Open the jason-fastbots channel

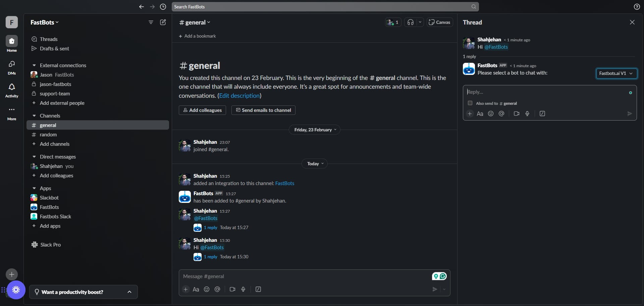click(x=98, y=84)
